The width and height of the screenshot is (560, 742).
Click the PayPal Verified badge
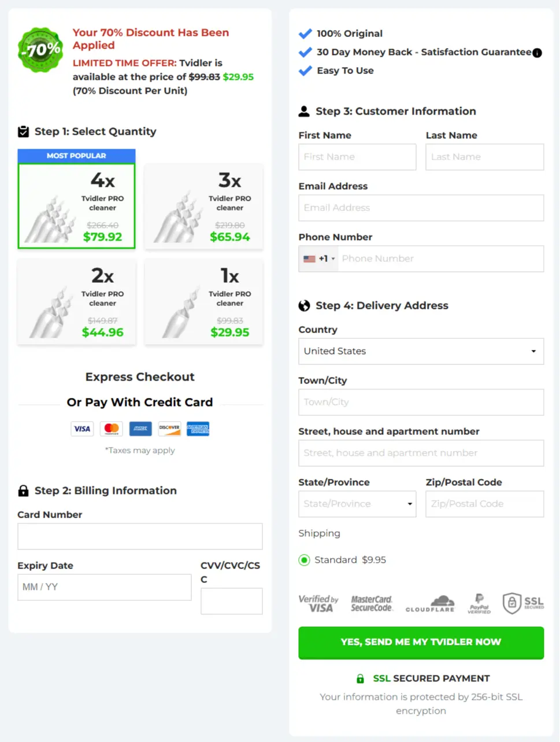(x=479, y=603)
